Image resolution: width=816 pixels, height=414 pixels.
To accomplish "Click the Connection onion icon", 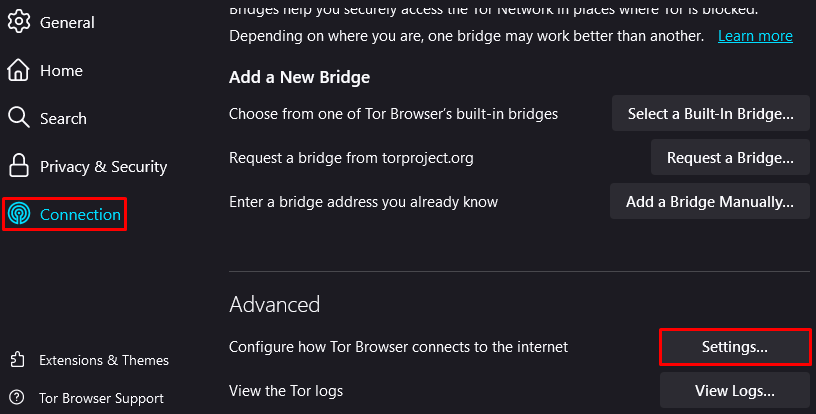I will pyautogui.click(x=19, y=214).
